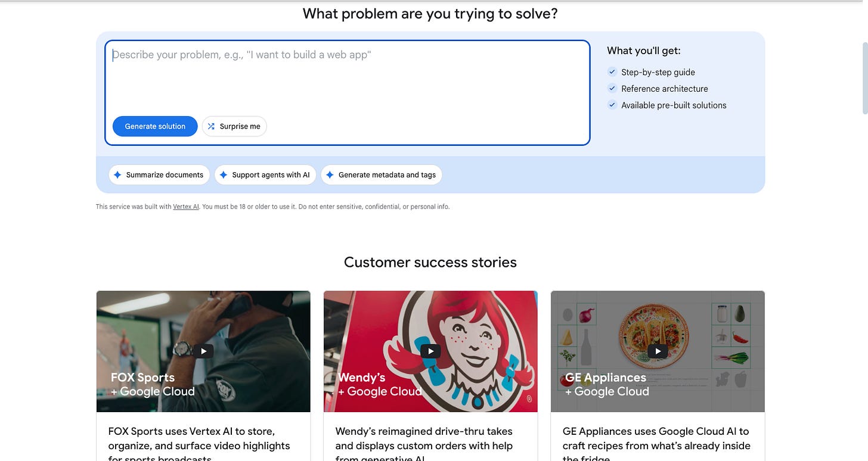This screenshot has width=868, height=461.
Task: Click the FOX Sports uses Vertex AI story text
Action: [199, 444]
